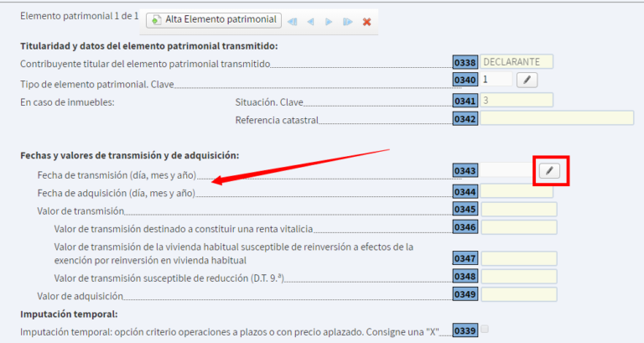644x343 pixels.
Task: Click box number label 0347
Action: (465, 258)
